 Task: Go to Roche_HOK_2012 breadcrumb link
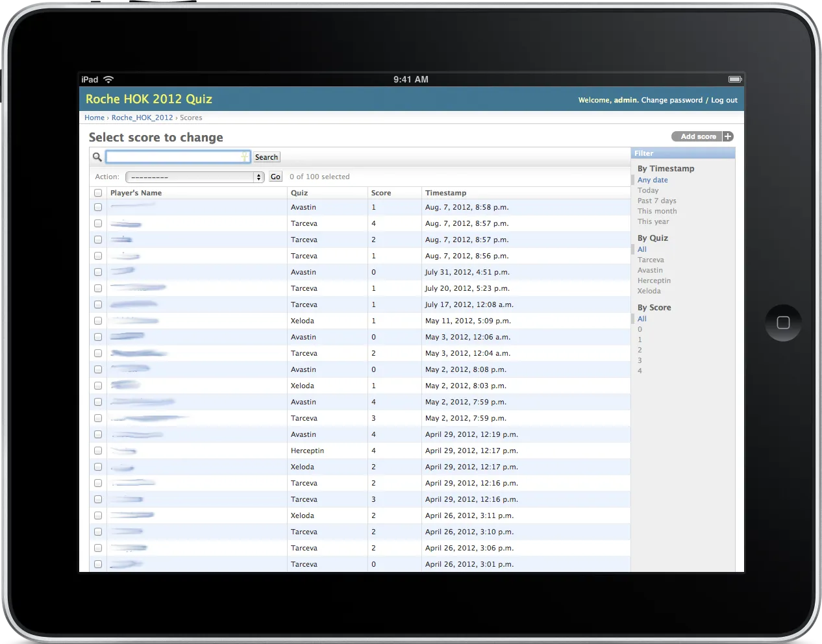[x=142, y=118]
